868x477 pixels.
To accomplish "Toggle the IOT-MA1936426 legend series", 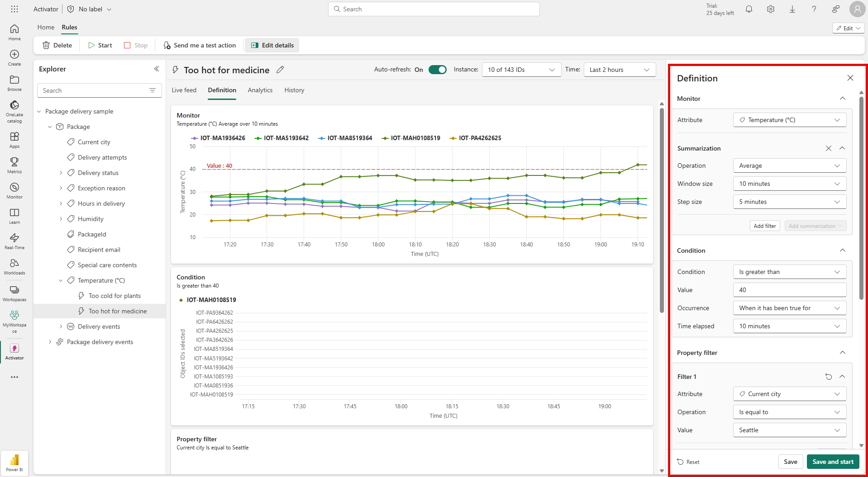I will 218,138.
